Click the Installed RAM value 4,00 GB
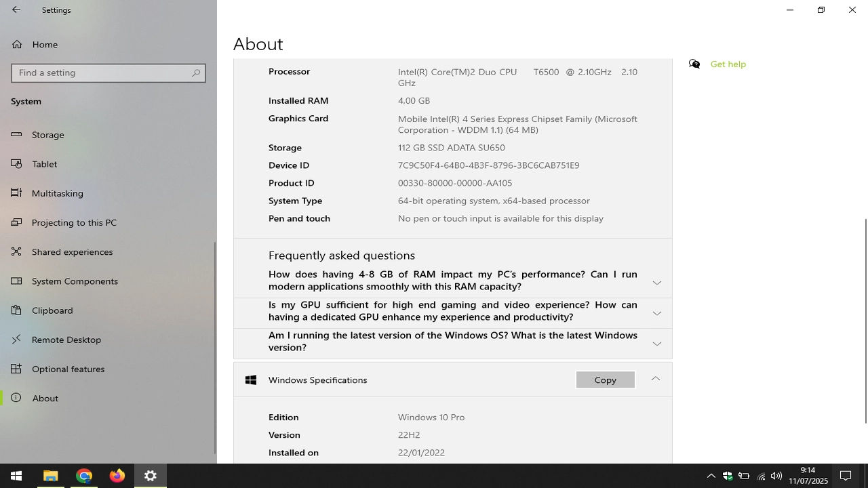 click(414, 100)
